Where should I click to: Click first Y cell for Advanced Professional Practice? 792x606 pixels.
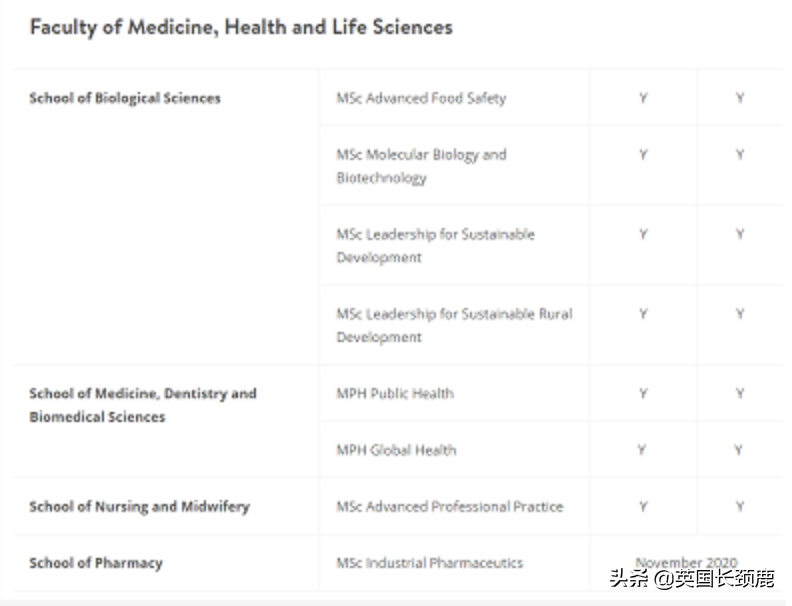643,506
